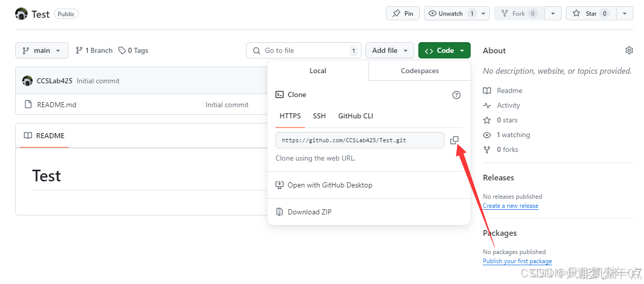Select the SSH clone tab
This screenshot has height=284, width=644.
pos(319,116)
